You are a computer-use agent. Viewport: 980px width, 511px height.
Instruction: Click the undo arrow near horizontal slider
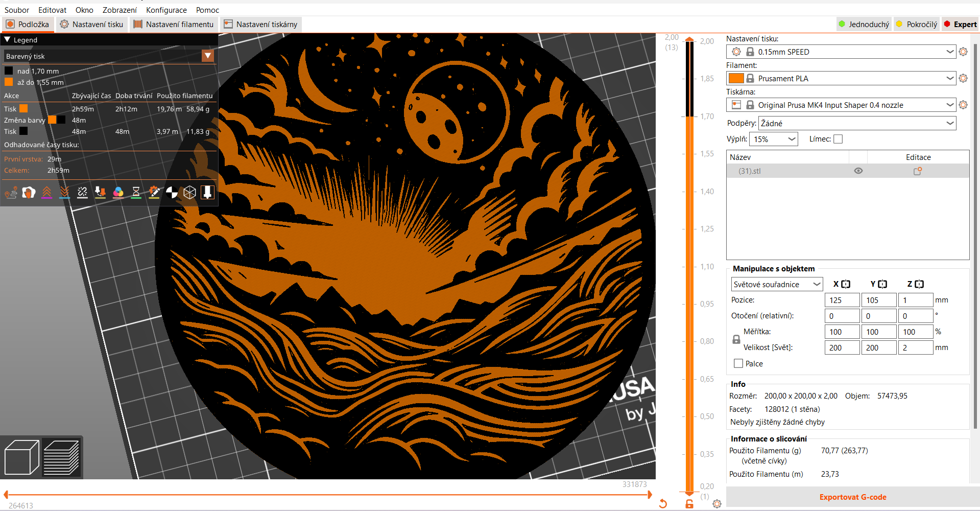coord(663,504)
